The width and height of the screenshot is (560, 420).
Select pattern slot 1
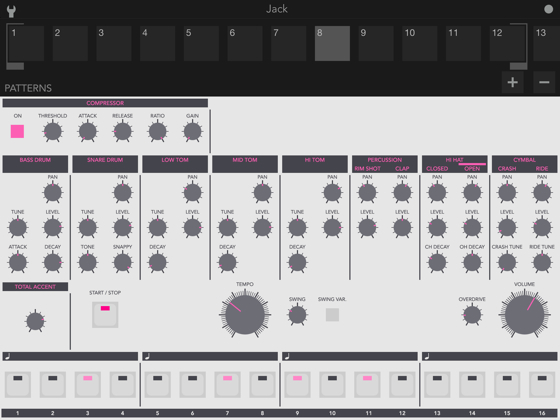pos(26,43)
